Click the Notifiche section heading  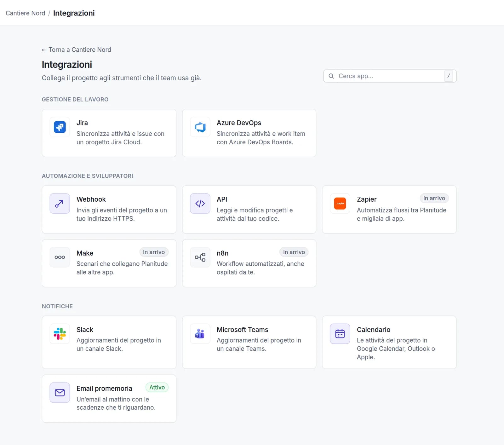[57, 306]
